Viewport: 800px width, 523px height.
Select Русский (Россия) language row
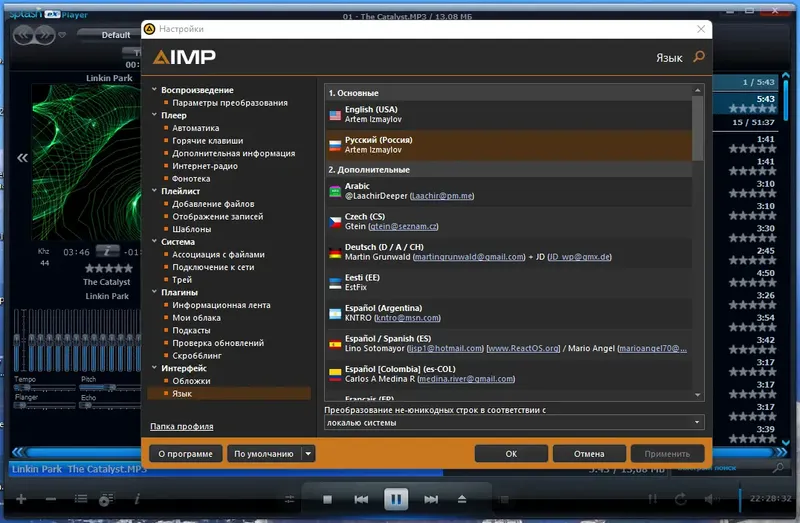[x=509, y=145]
